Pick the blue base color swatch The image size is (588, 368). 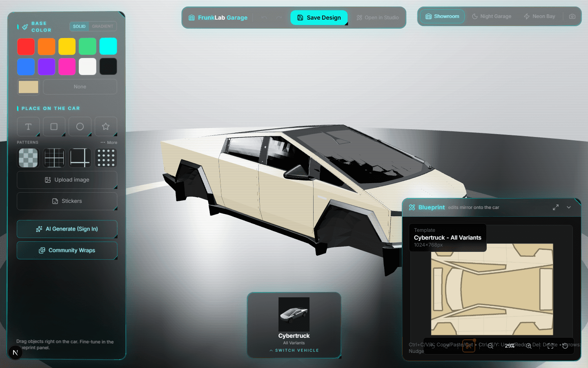[26, 66]
